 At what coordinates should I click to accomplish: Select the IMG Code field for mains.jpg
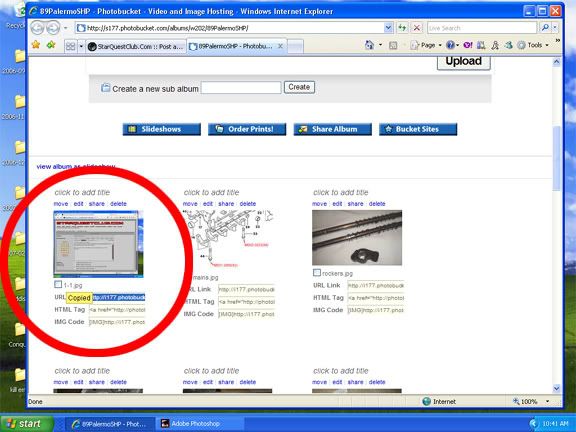[x=246, y=314]
